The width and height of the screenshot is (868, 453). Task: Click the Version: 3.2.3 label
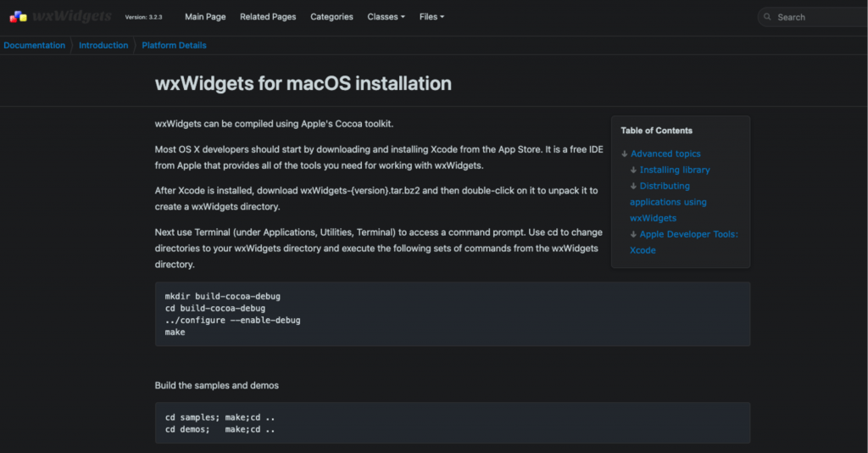point(143,17)
